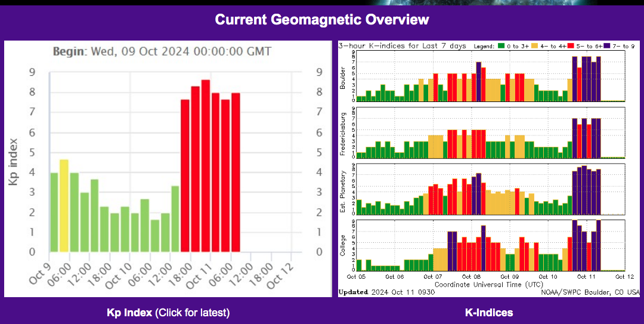The image size is (644, 324).
Task: Click the College station label
Action: 342,245
